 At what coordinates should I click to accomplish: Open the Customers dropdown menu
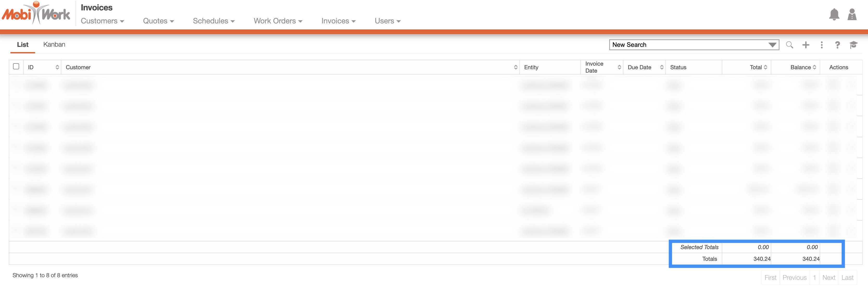(x=102, y=21)
